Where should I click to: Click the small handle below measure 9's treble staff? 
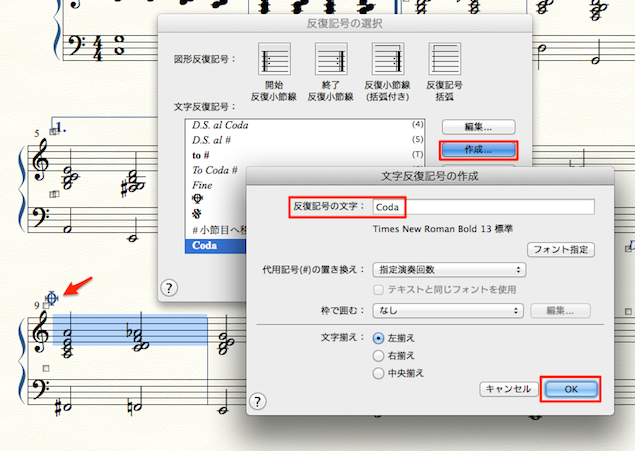tap(46, 368)
